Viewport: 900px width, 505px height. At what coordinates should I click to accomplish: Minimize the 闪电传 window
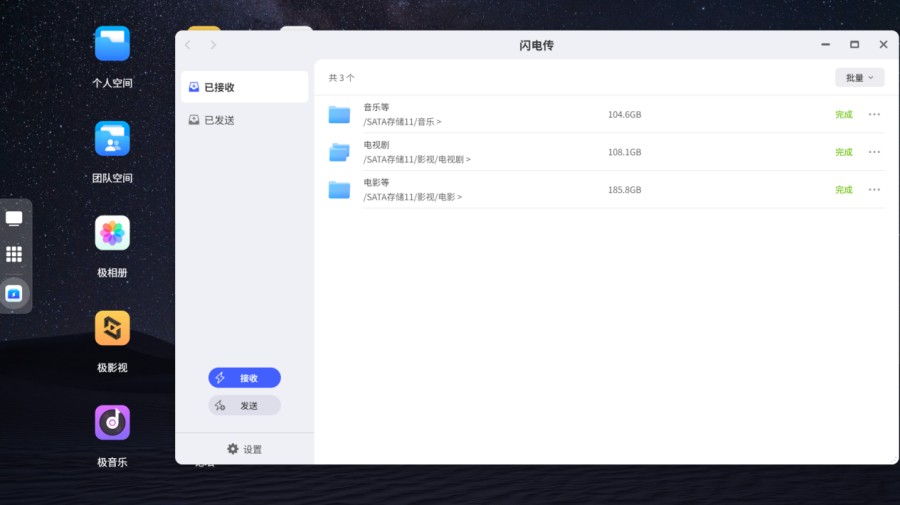[x=825, y=44]
